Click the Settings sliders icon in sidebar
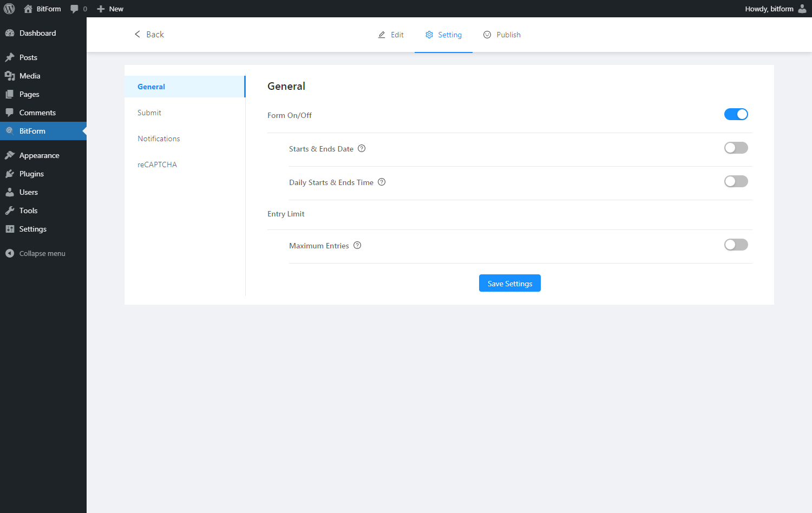 coord(10,229)
